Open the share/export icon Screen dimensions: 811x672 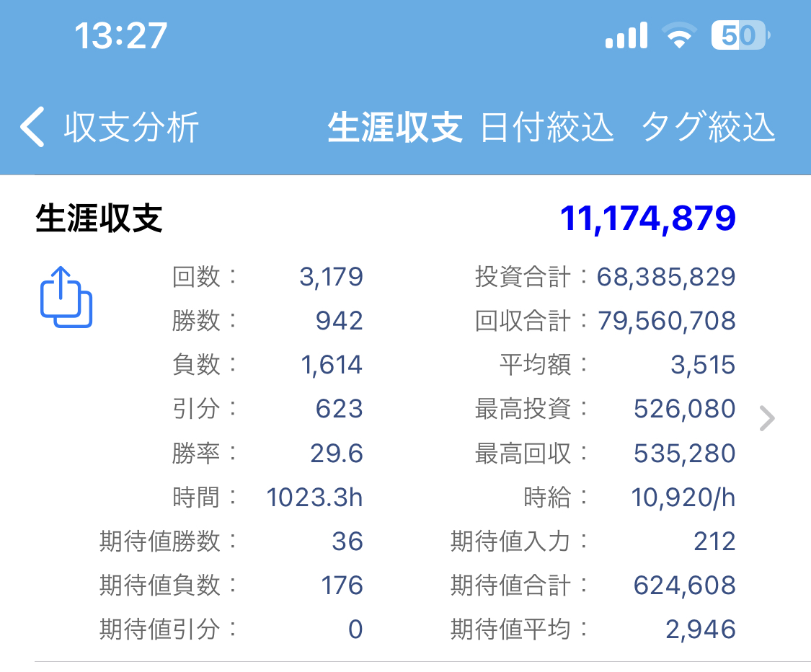[66, 297]
